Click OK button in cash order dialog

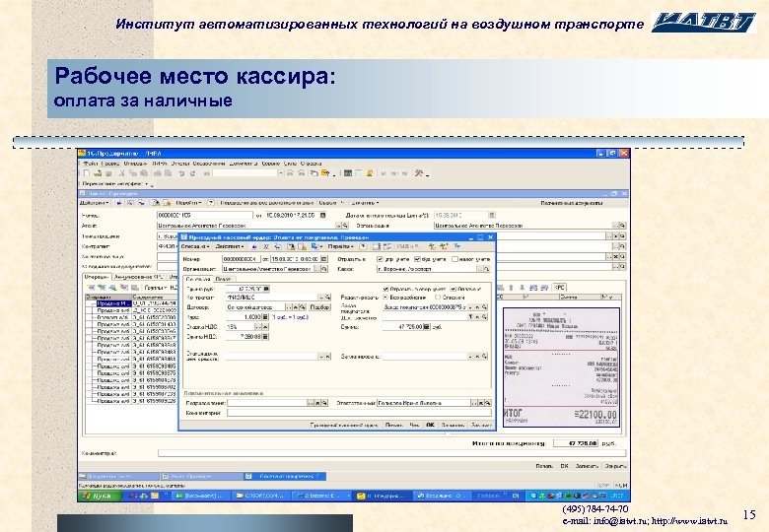click(430, 426)
